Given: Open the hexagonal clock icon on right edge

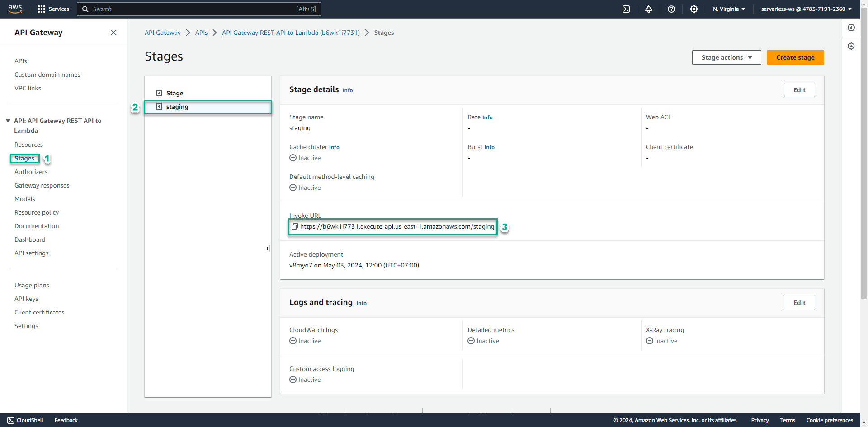Looking at the screenshot, I should [x=851, y=46].
